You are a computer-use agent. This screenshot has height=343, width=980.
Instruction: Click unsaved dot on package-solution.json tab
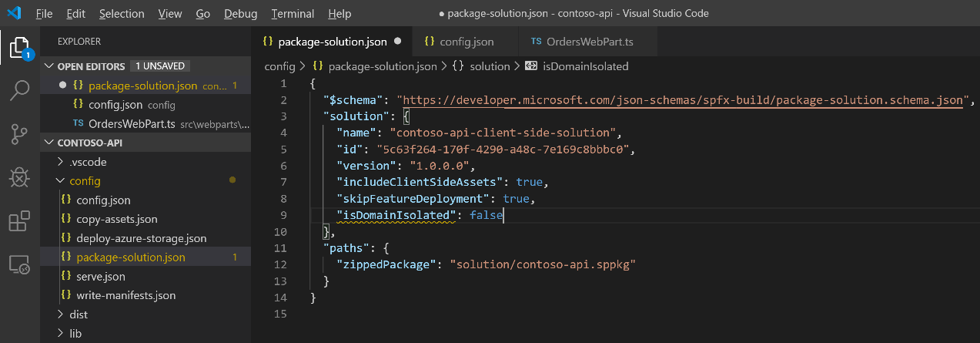point(397,41)
